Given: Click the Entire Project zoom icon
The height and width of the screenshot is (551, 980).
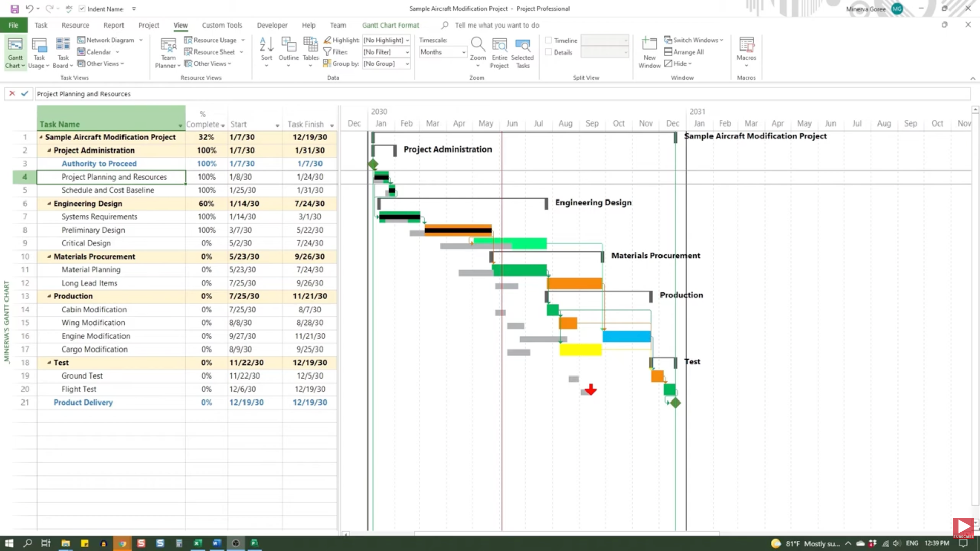Looking at the screenshot, I should tap(499, 46).
